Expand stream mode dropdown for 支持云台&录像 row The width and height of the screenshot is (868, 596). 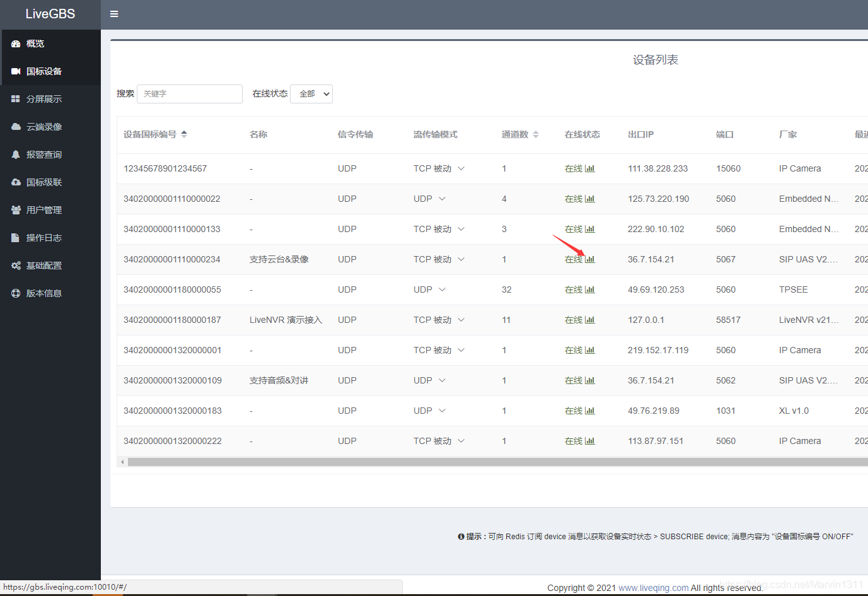461,259
